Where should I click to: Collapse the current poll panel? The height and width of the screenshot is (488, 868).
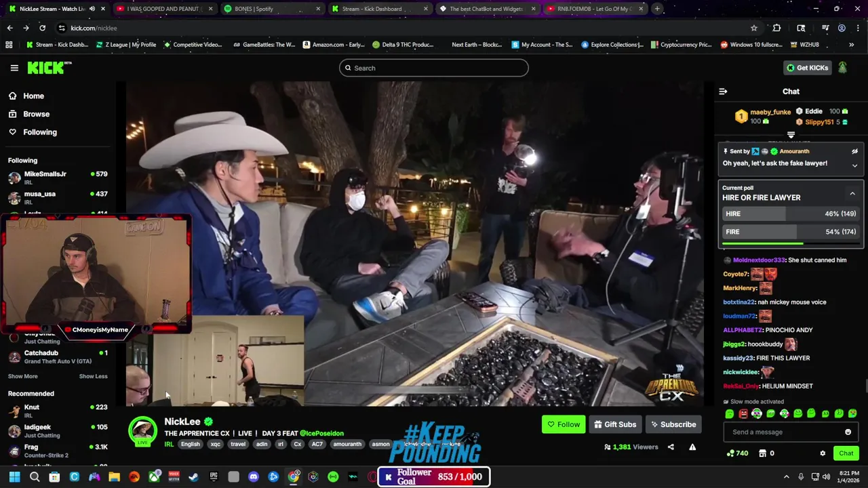[852, 194]
